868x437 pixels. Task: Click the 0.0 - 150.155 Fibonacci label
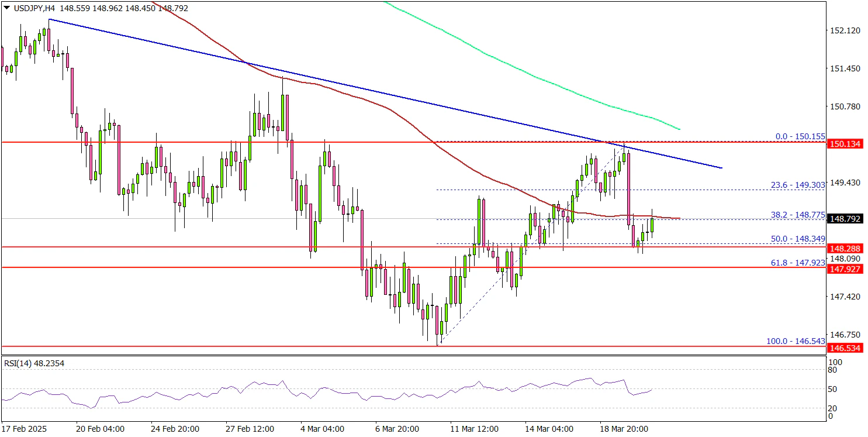[800, 136]
